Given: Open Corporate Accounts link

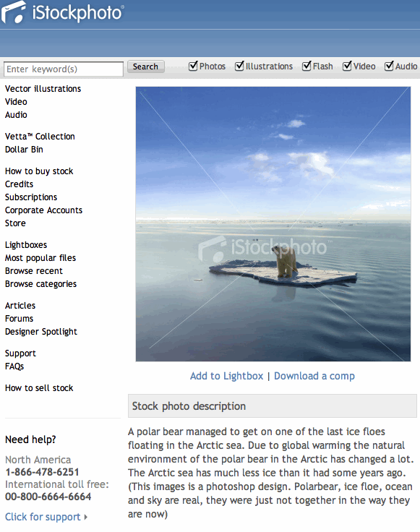Looking at the screenshot, I should point(44,210).
